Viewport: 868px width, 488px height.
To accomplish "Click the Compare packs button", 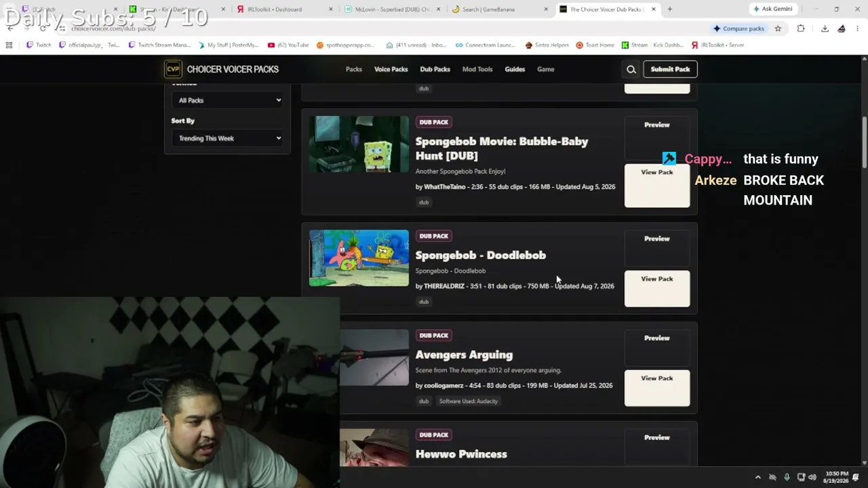I will (738, 28).
